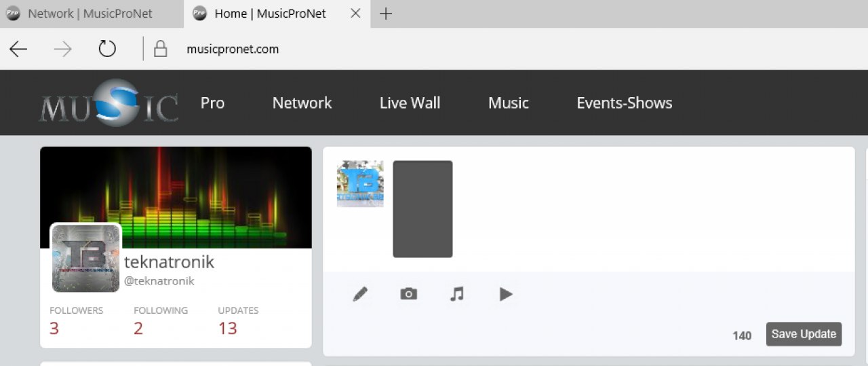Click the play video icon
Screen dimensions: 868x366
pos(506,294)
